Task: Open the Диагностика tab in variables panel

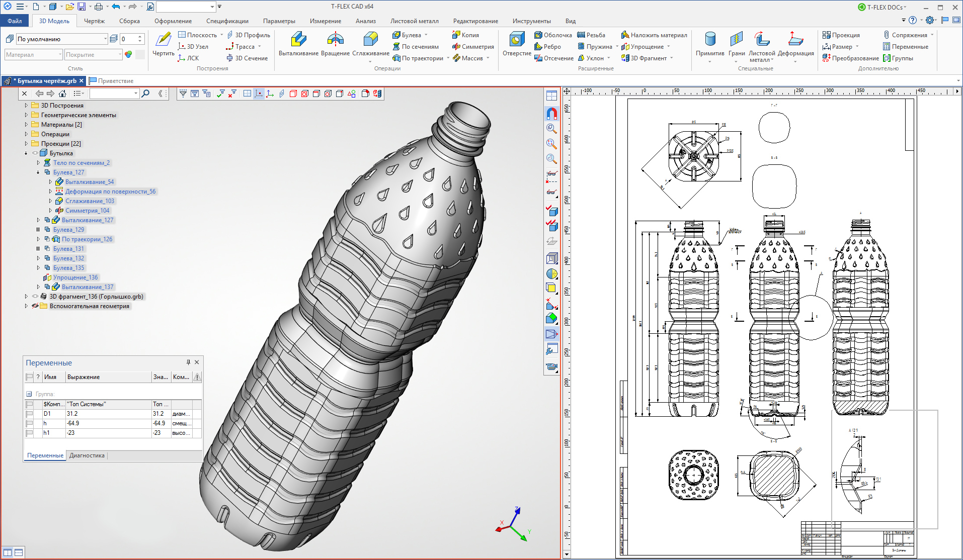Action: pyautogui.click(x=87, y=455)
